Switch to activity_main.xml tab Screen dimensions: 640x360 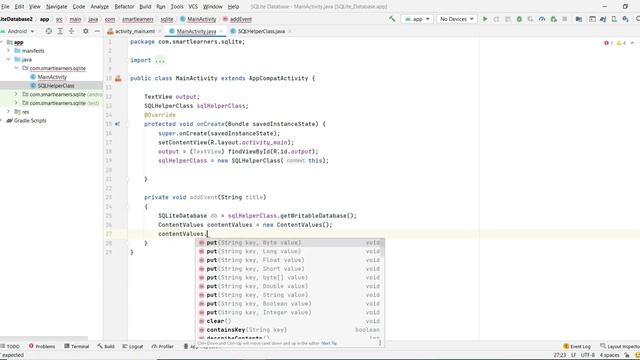click(135, 31)
